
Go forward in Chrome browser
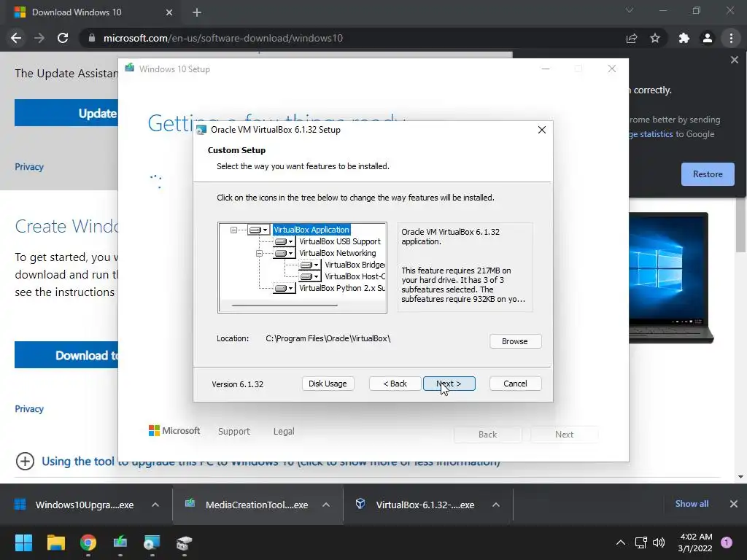[x=39, y=38]
